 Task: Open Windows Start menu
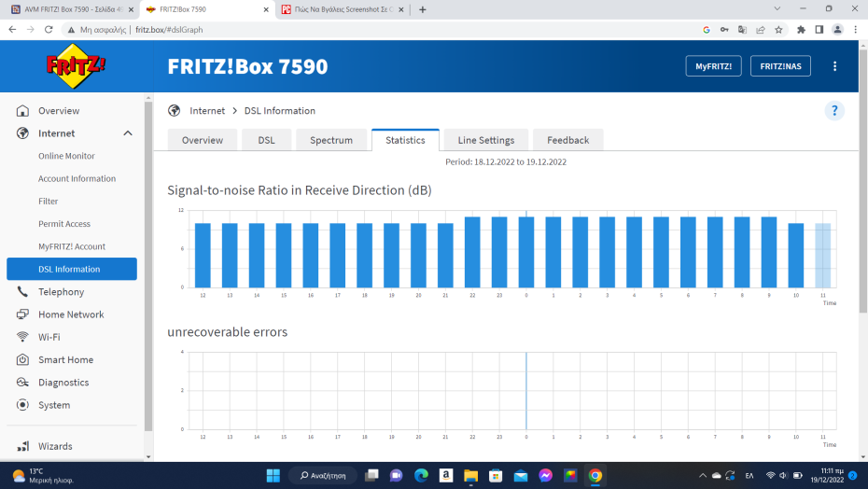[x=273, y=476]
